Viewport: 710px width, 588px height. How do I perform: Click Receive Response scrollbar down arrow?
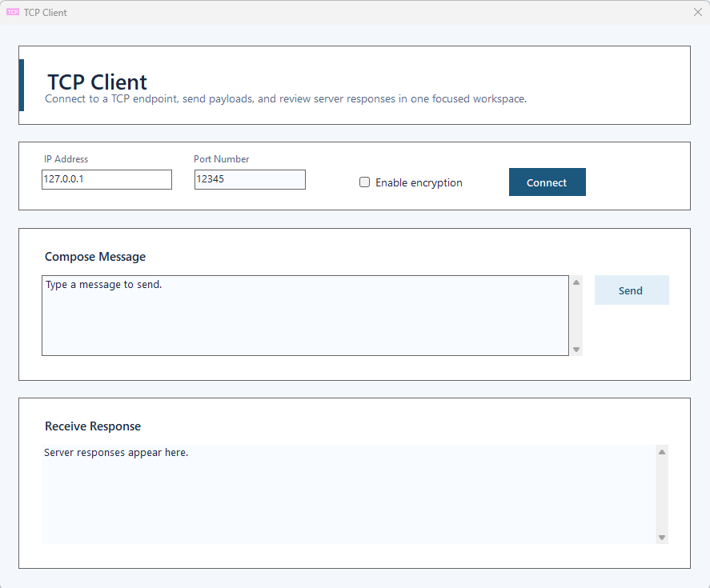point(661,538)
